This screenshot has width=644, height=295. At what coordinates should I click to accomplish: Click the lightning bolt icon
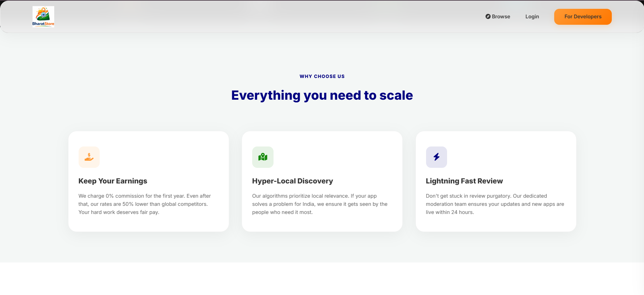pos(436,157)
